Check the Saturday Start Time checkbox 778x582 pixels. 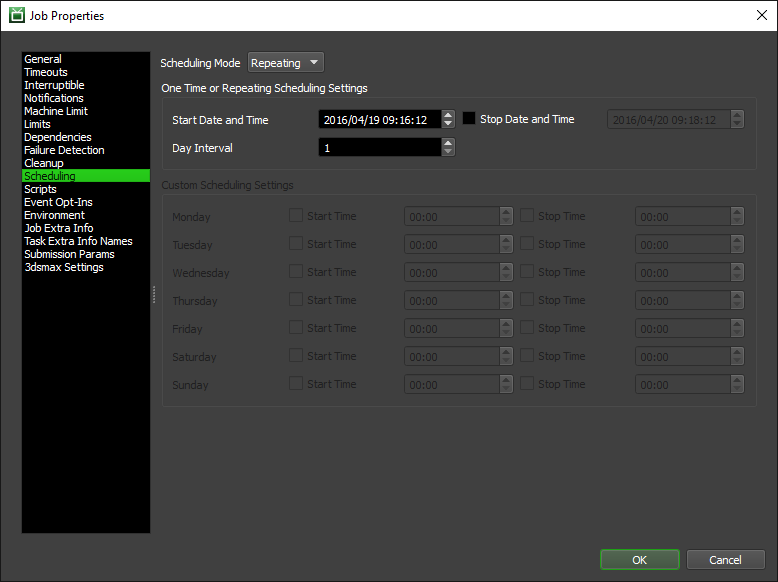pos(296,355)
